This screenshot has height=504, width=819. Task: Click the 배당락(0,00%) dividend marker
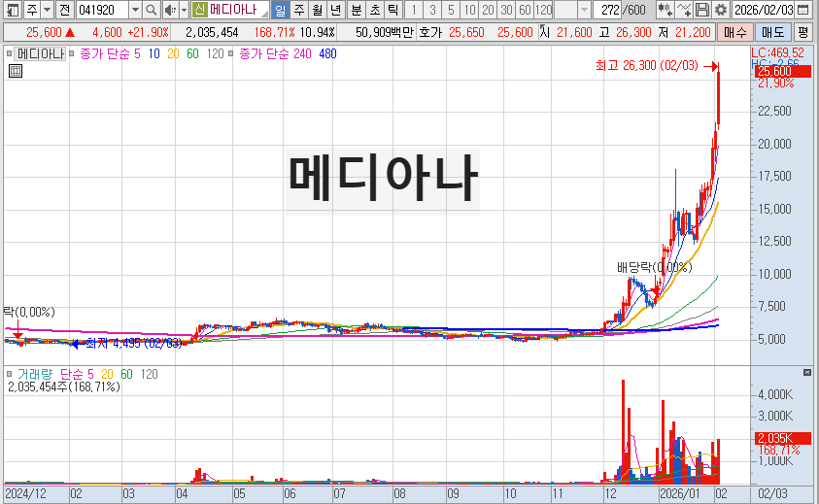coord(655,267)
